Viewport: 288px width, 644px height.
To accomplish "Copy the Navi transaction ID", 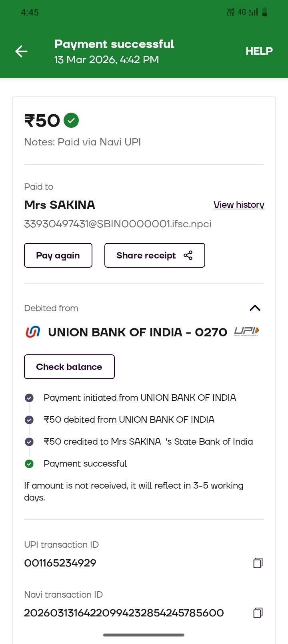I will click(258, 613).
